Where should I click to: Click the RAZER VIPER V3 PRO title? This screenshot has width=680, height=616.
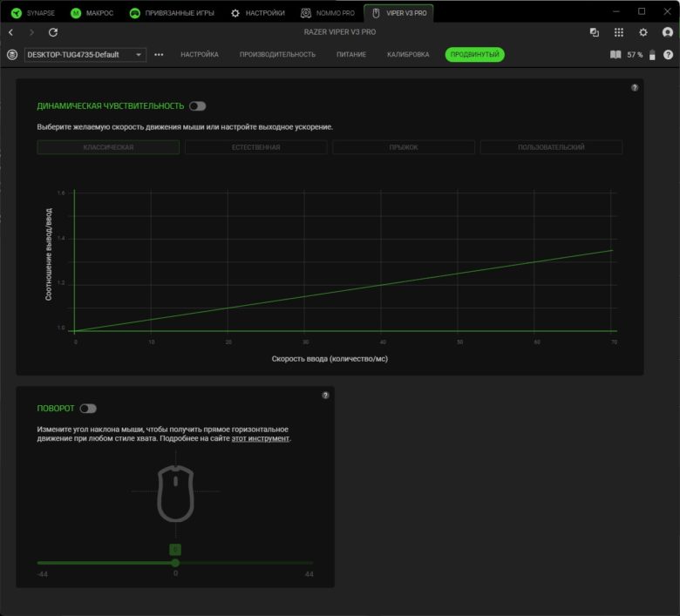pos(340,32)
